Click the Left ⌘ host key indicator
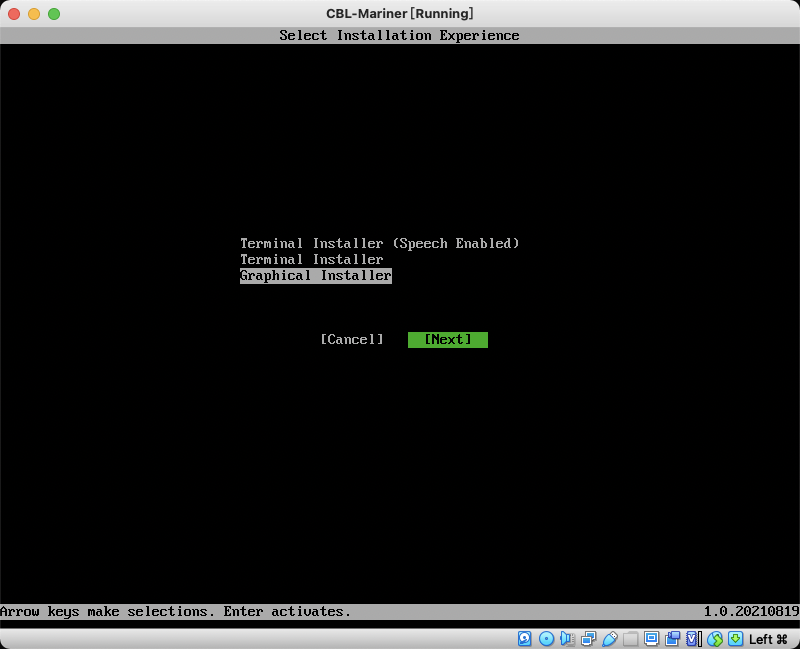This screenshot has width=800, height=649. (768, 639)
